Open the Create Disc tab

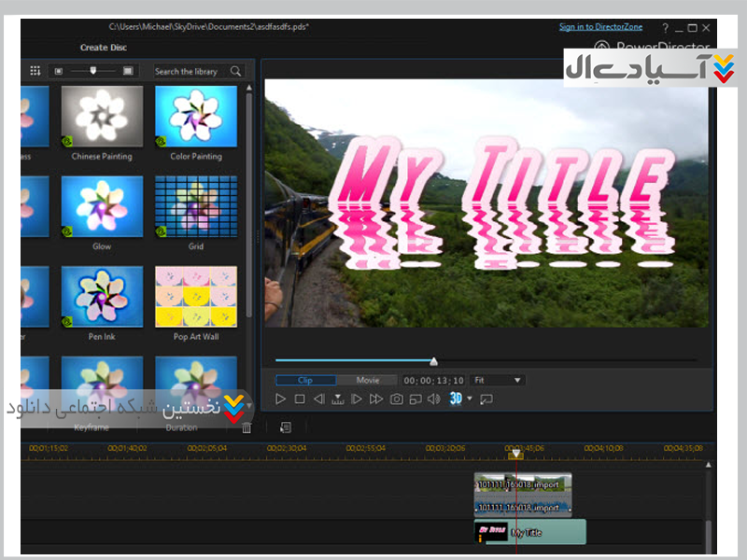click(x=103, y=48)
